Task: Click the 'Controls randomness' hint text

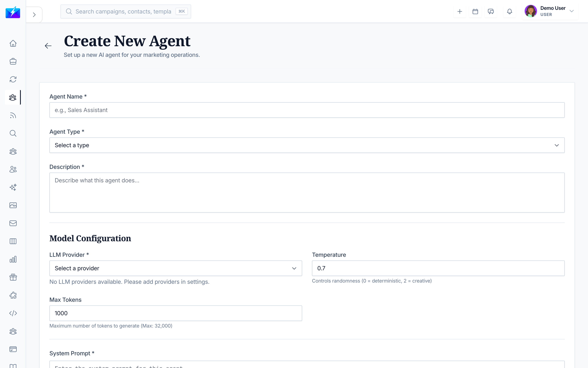Action: click(372, 281)
